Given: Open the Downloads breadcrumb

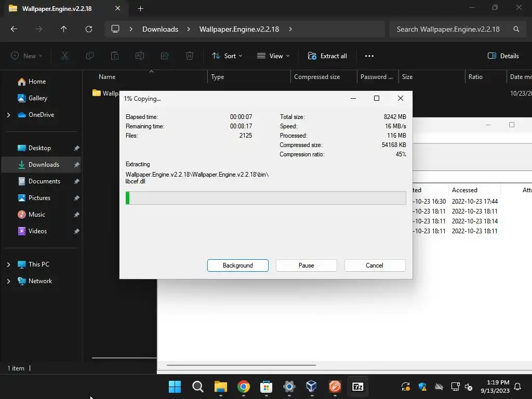Looking at the screenshot, I should (160, 29).
